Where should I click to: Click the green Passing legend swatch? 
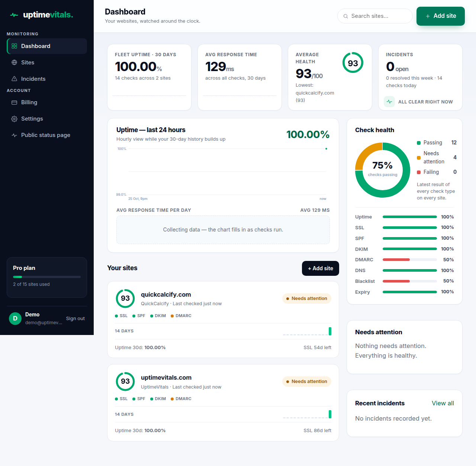419,143
